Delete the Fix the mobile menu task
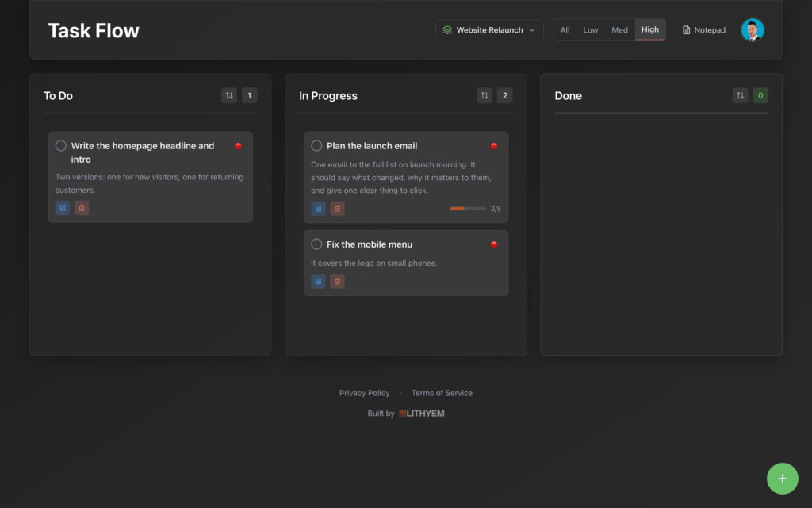The image size is (812, 508). coord(337,282)
